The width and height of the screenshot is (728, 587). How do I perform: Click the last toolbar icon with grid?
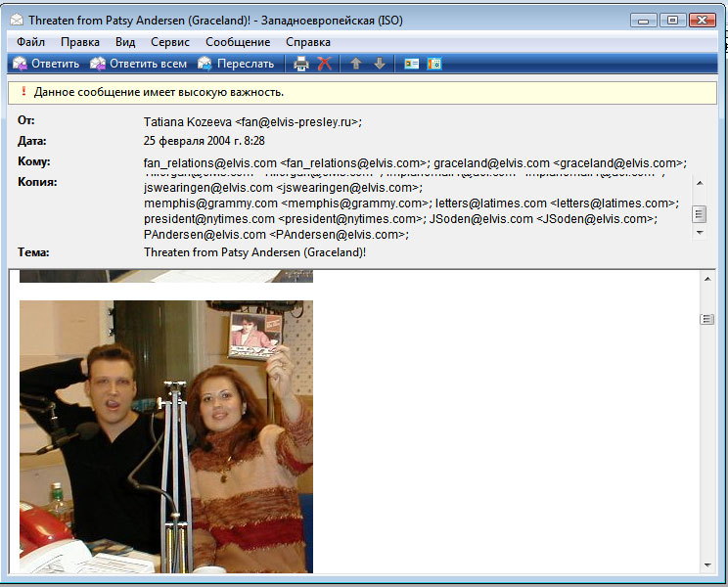pos(434,64)
